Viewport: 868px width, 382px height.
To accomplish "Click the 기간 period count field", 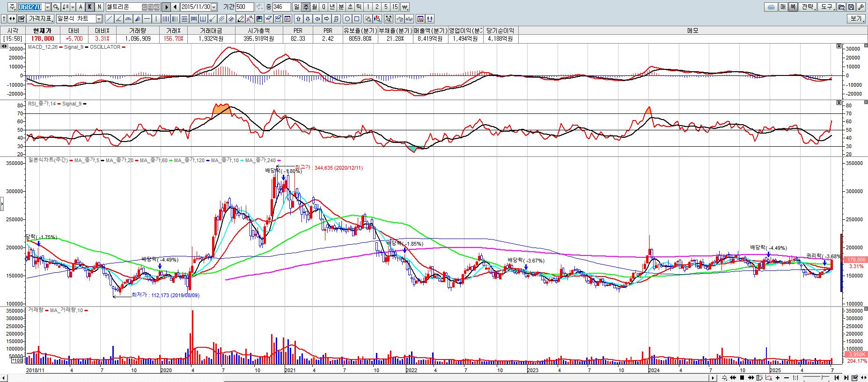I will coord(244,7).
